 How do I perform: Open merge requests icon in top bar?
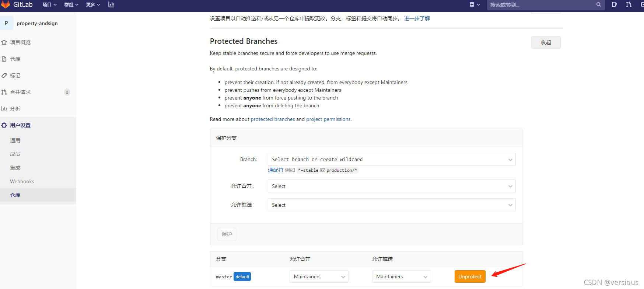click(629, 4)
